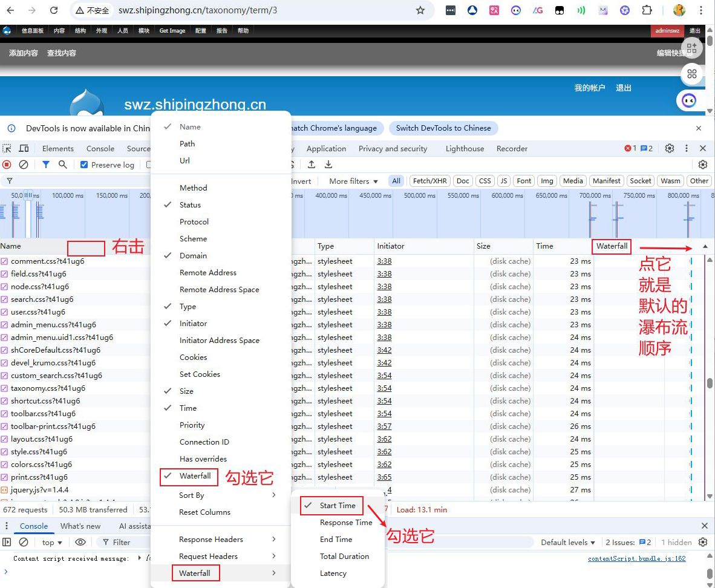Choose Total Duration in Waterfall submenu
715x588 pixels.
coord(344,557)
